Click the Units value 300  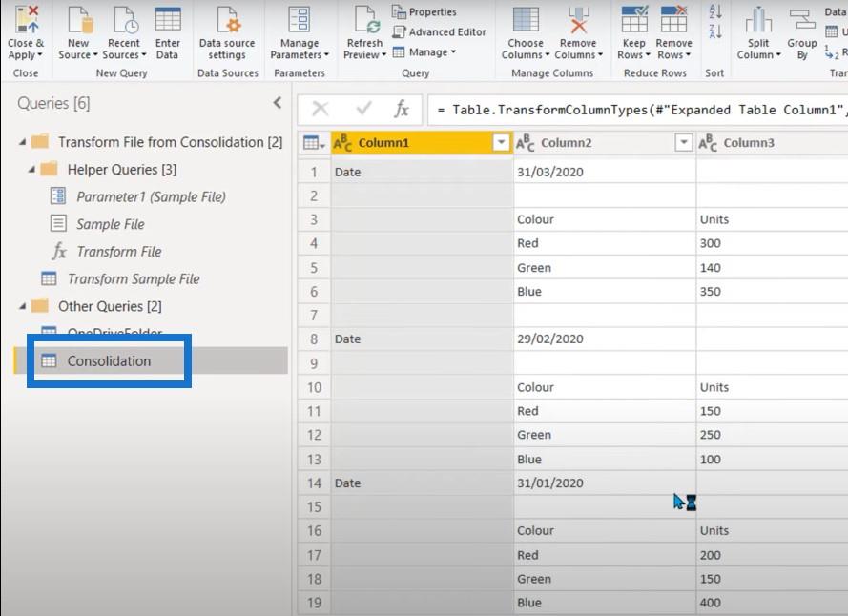pyautogui.click(x=772, y=243)
